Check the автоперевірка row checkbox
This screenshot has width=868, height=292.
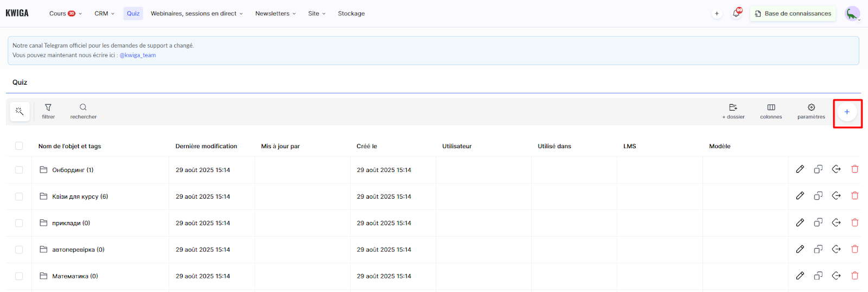tap(19, 250)
